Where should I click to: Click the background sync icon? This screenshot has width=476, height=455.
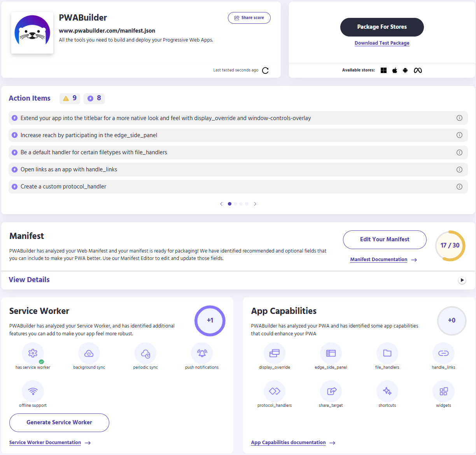(89, 353)
